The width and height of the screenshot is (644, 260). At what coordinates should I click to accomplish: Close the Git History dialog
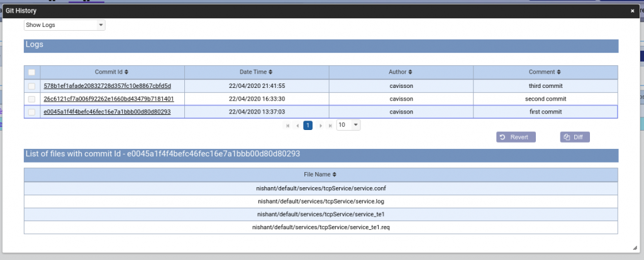633,11
